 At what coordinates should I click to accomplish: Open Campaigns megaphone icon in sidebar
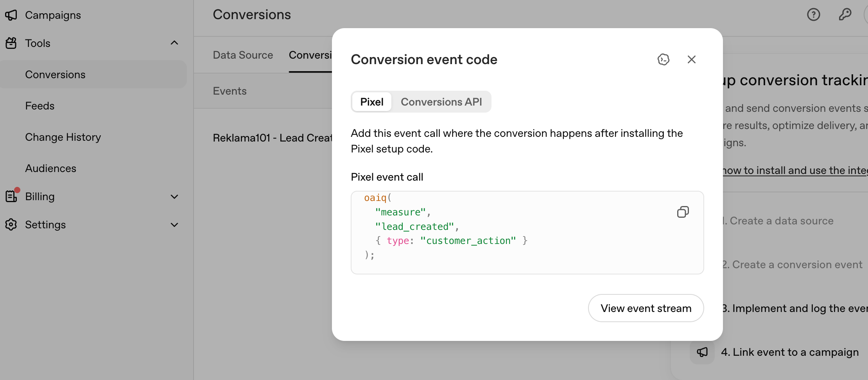[x=11, y=15]
